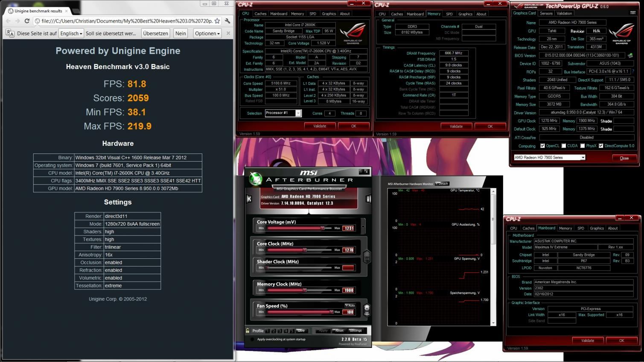Screen dimensions: 644x362
Task: Open the AMD Radeon HD 7900 Series GPU-Z dropdown
Action: (x=550, y=157)
